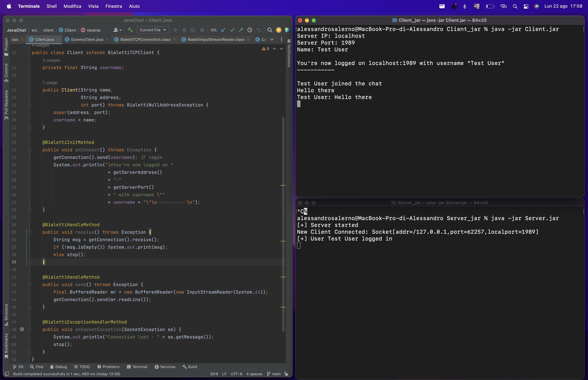The width and height of the screenshot is (588, 380).
Task: Open the Vista menu
Action: tap(93, 6)
